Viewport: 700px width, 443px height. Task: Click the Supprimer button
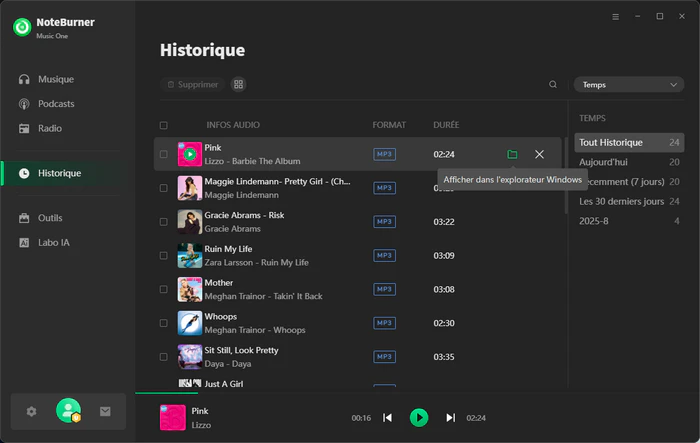coord(193,84)
